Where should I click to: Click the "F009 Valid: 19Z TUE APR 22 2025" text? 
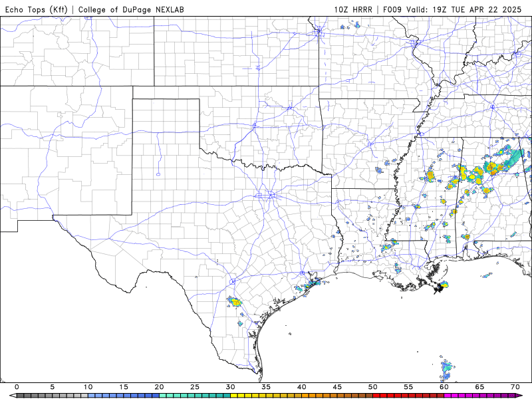(x=452, y=9)
